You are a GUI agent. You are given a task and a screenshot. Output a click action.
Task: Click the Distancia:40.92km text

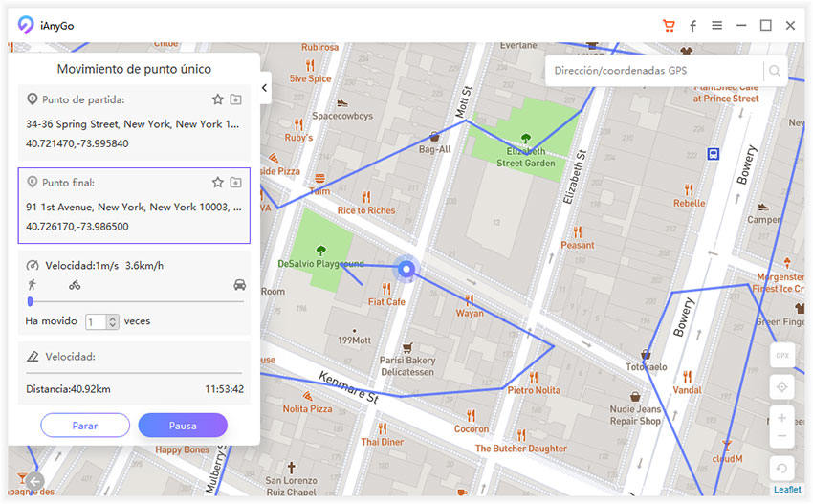pos(68,389)
